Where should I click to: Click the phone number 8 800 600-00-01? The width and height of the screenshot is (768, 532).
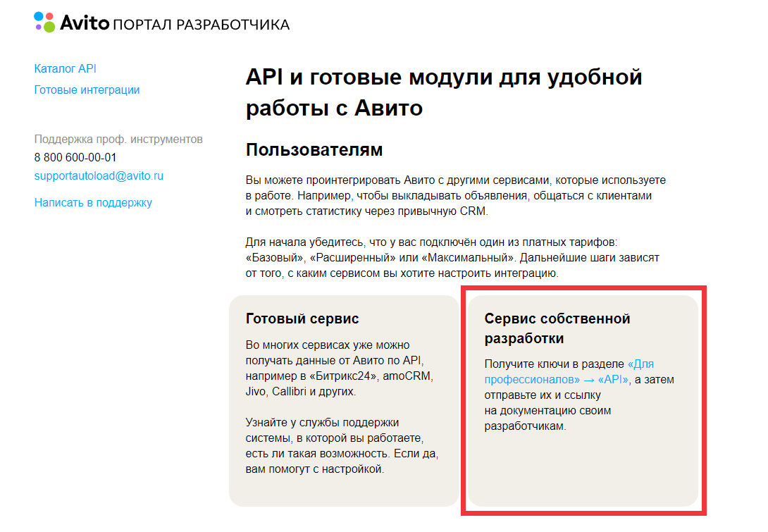(x=75, y=157)
